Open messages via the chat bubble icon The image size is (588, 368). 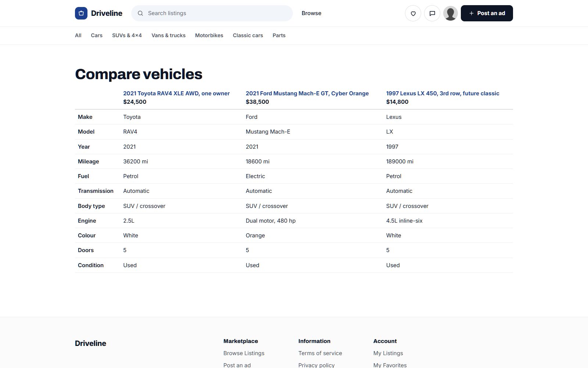432,13
